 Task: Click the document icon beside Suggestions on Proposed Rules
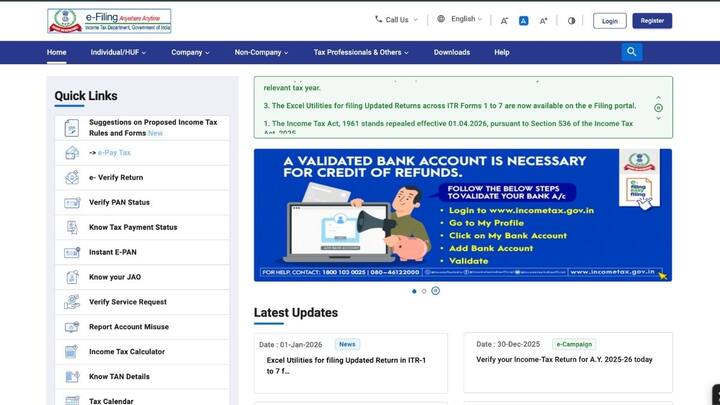pyautogui.click(x=72, y=128)
